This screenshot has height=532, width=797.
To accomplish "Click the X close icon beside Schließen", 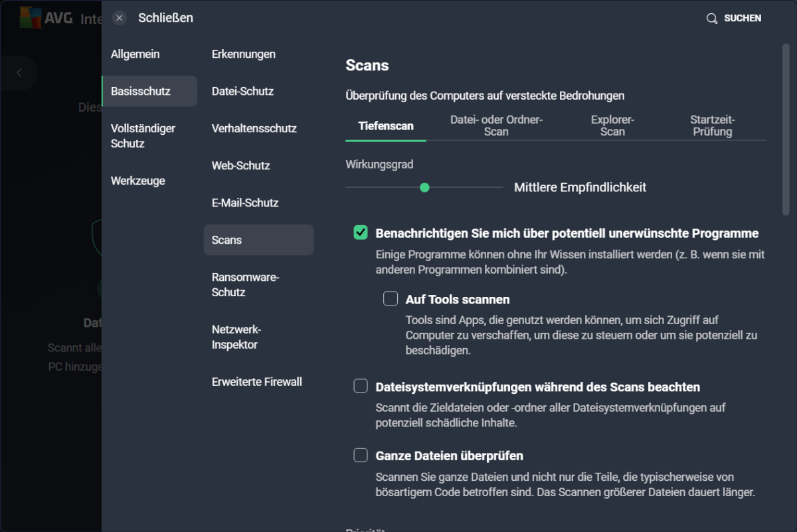I will 120,18.
